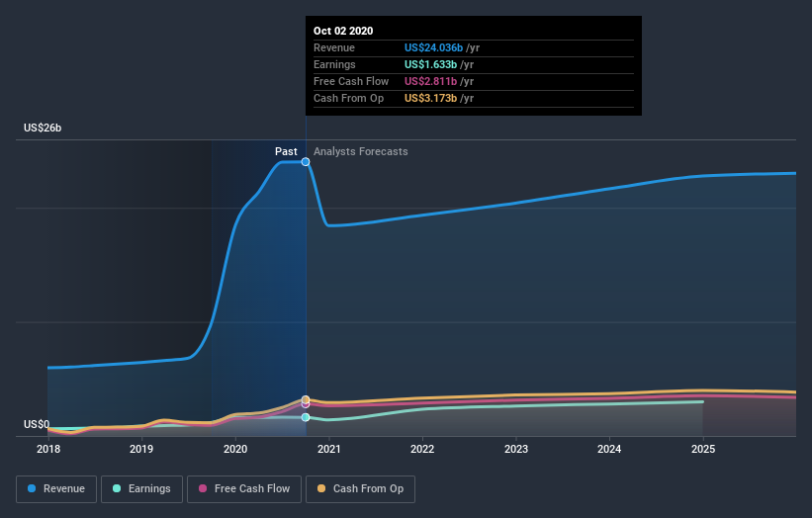Image resolution: width=812 pixels, height=518 pixels.
Task: Click the US$26b y-axis label
Action: tap(43, 128)
